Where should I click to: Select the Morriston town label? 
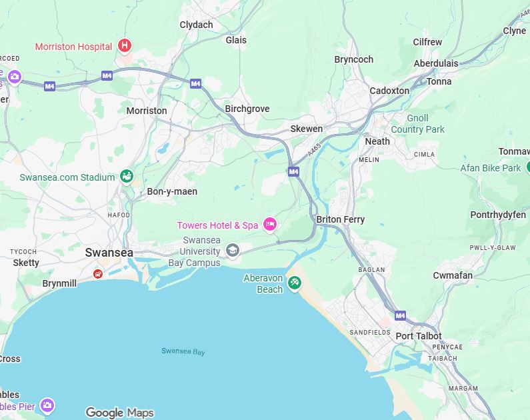tap(147, 111)
